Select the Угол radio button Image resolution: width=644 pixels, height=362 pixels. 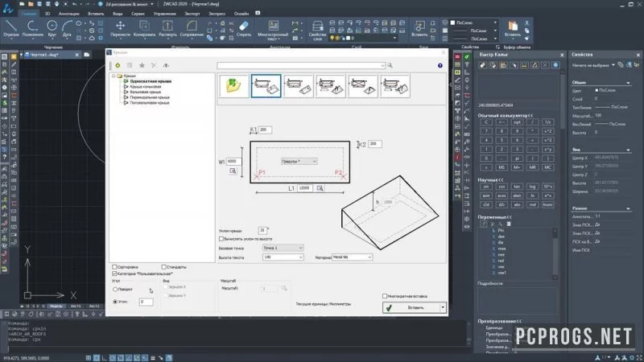pyautogui.click(x=115, y=302)
